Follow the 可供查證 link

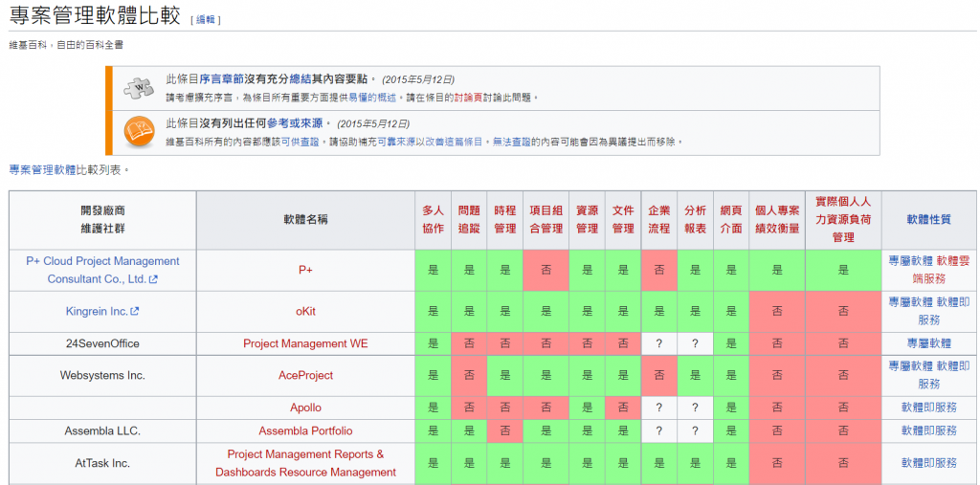coord(300,142)
